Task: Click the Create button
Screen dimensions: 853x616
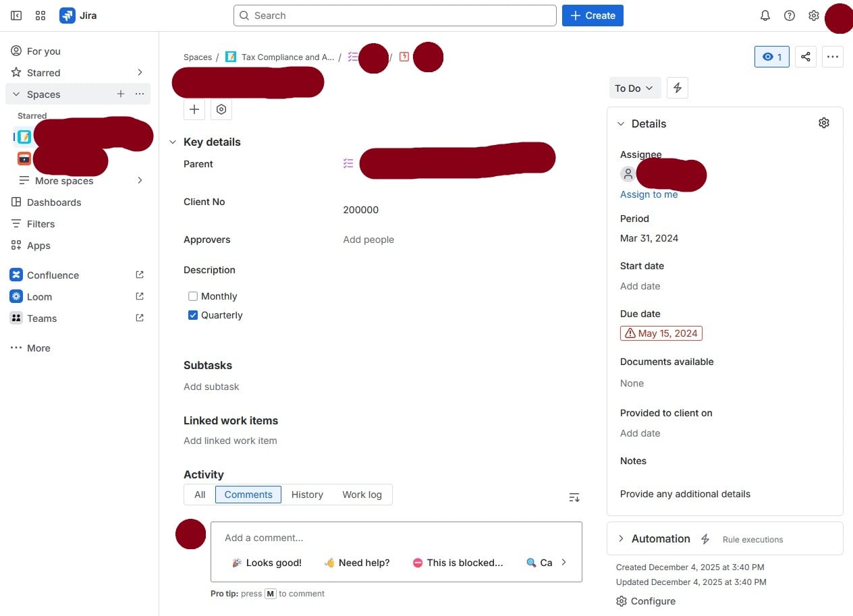Action: pos(593,16)
